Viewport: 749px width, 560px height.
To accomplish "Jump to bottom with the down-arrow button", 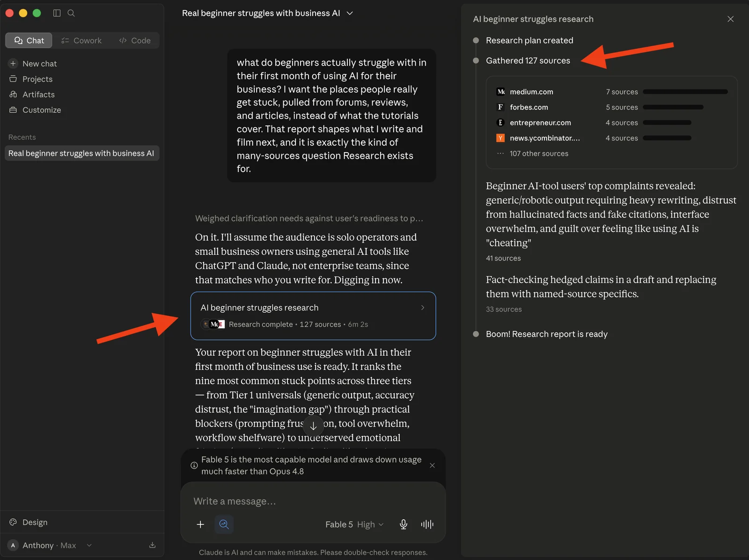I will pos(313,426).
